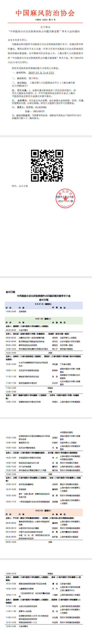Viewport: 92px width, 644px height.
Task: Click the talk '晚发性痤疮的中医治疗'
Action: point(28,383)
